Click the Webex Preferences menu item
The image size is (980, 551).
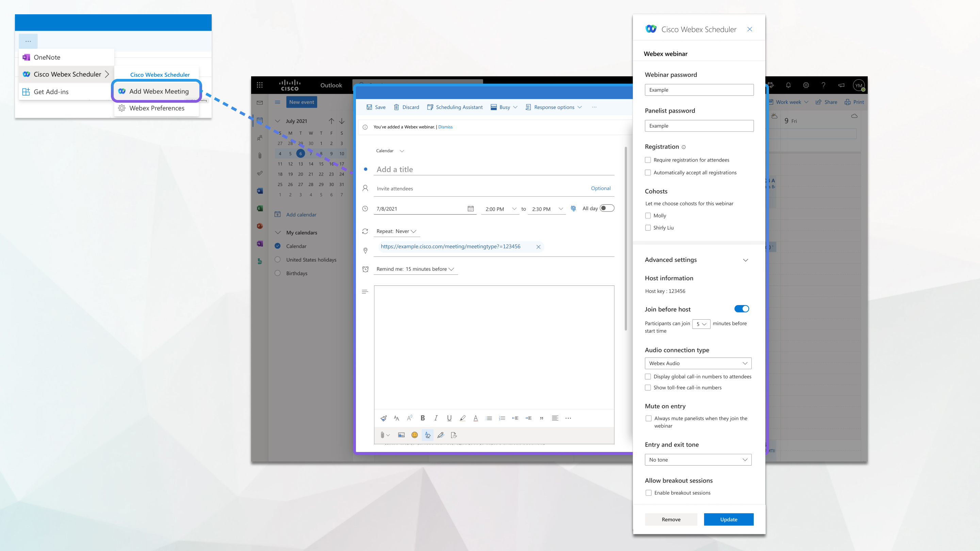click(x=157, y=107)
